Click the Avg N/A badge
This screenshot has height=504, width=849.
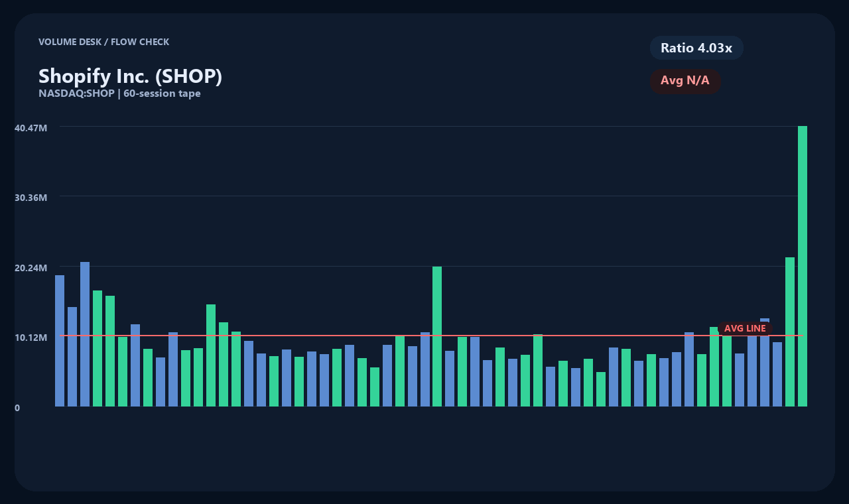point(685,81)
